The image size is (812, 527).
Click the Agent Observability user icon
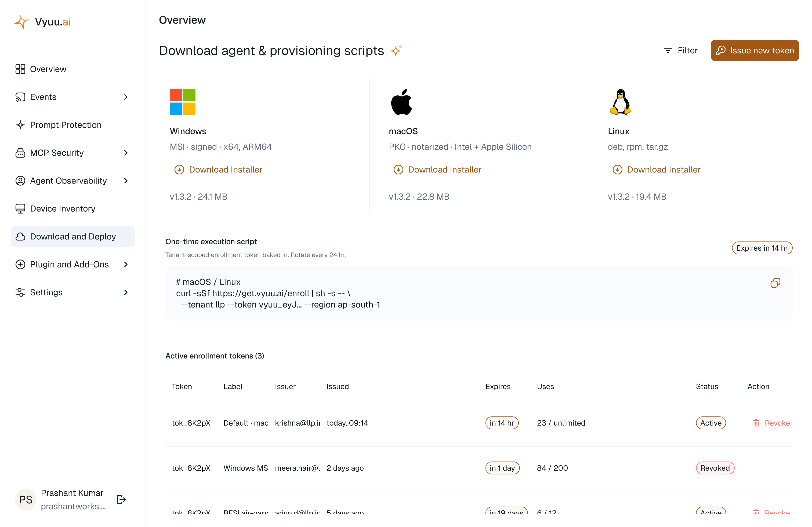tap(20, 181)
